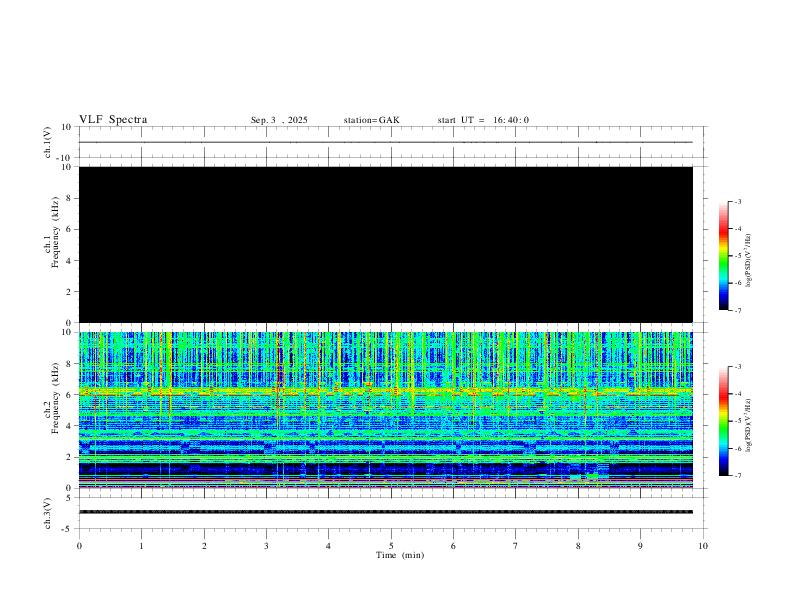Click the lower log(PSD) colorbar label
Viewport: 792px width, 612px height.
coord(748,425)
